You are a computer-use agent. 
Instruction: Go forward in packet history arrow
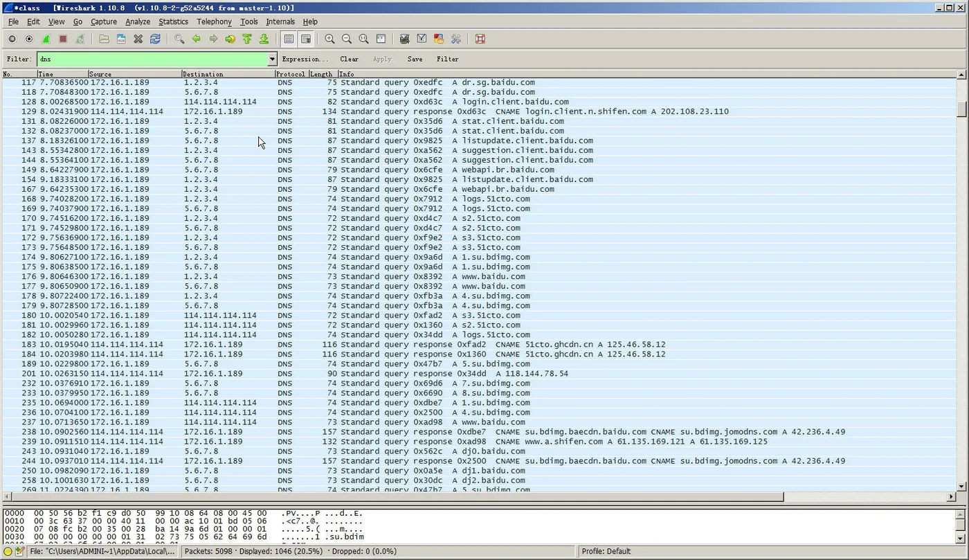pyautogui.click(x=213, y=39)
